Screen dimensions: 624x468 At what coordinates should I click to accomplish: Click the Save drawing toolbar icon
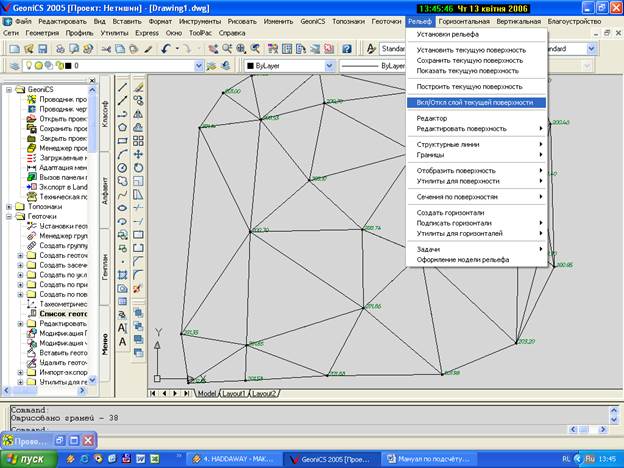43,49
